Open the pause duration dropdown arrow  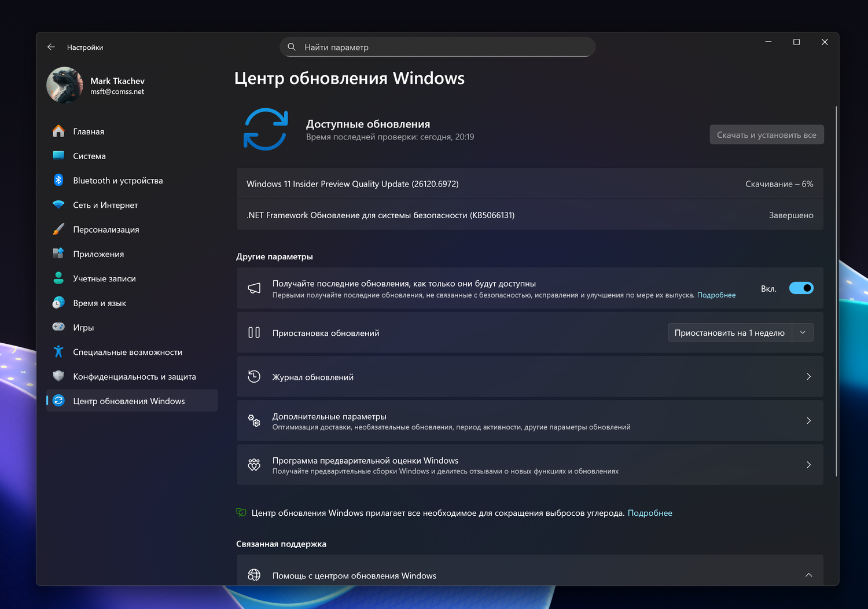pyautogui.click(x=803, y=332)
